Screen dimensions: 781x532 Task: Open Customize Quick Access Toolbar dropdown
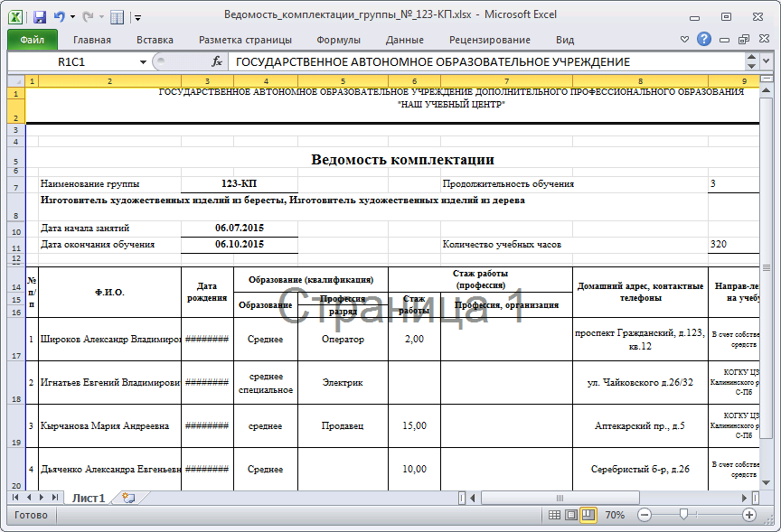(x=137, y=16)
